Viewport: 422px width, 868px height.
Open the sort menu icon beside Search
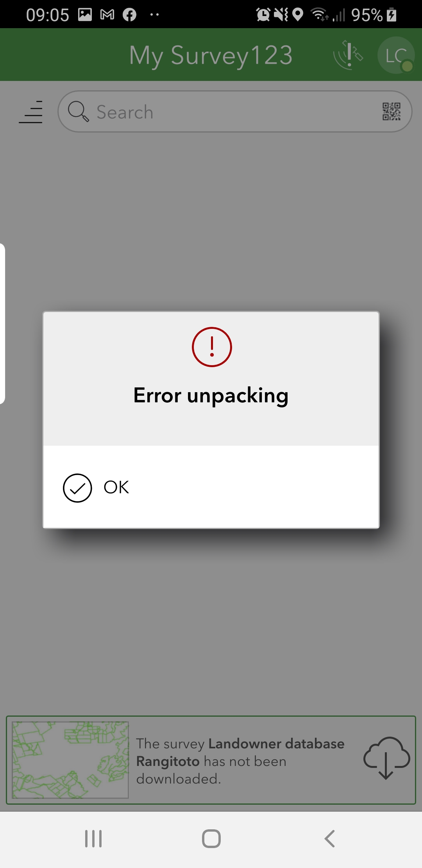(x=31, y=112)
